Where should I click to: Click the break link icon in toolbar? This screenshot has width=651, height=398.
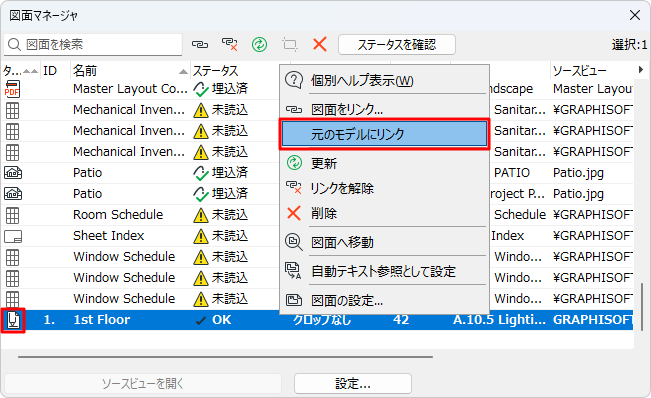coord(229,44)
